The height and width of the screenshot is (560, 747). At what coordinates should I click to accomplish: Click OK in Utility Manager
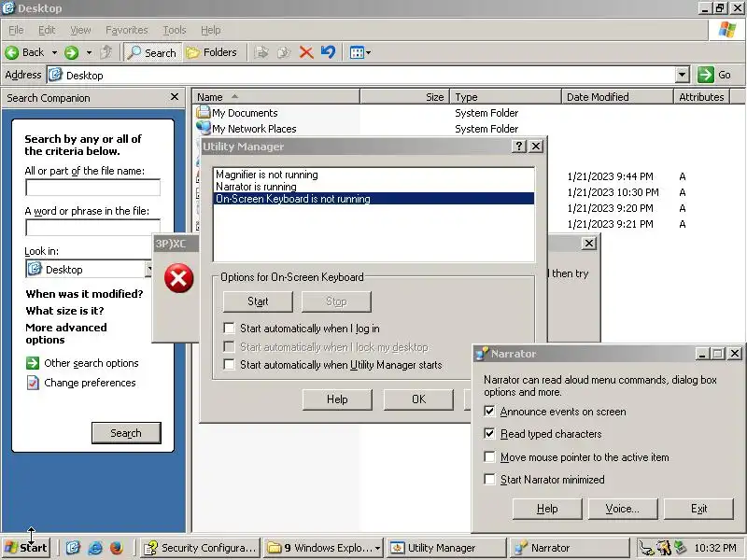coord(418,399)
